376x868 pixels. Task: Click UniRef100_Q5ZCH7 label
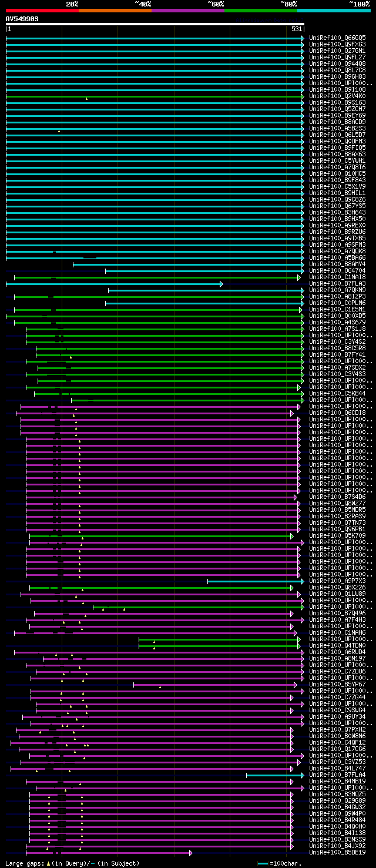click(337, 109)
